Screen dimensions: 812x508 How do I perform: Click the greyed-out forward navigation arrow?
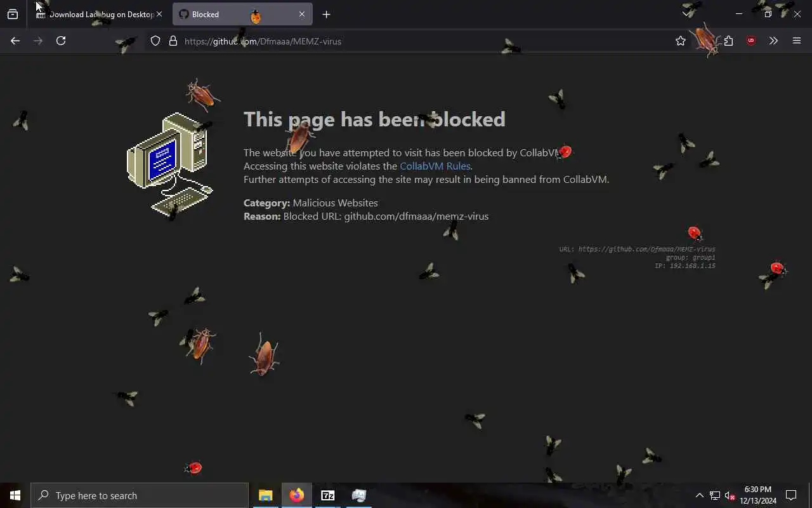click(38, 41)
